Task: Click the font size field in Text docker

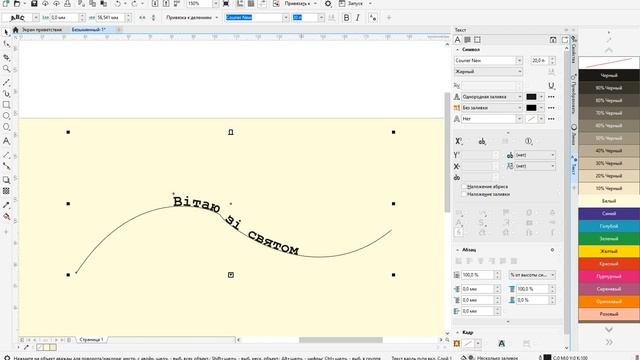Action: tap(539, 60)
